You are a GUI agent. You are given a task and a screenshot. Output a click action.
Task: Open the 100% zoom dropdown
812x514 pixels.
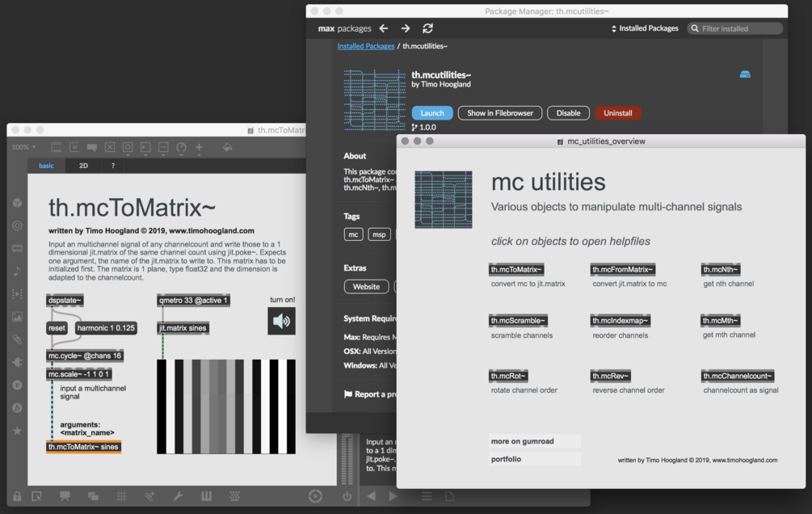coord(23,147)
